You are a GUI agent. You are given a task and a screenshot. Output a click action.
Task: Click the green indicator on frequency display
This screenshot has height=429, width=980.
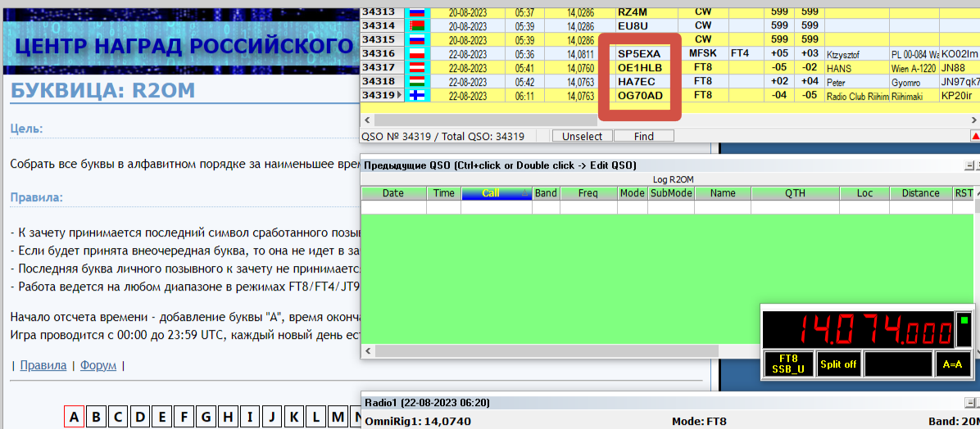tap(964, 320)
